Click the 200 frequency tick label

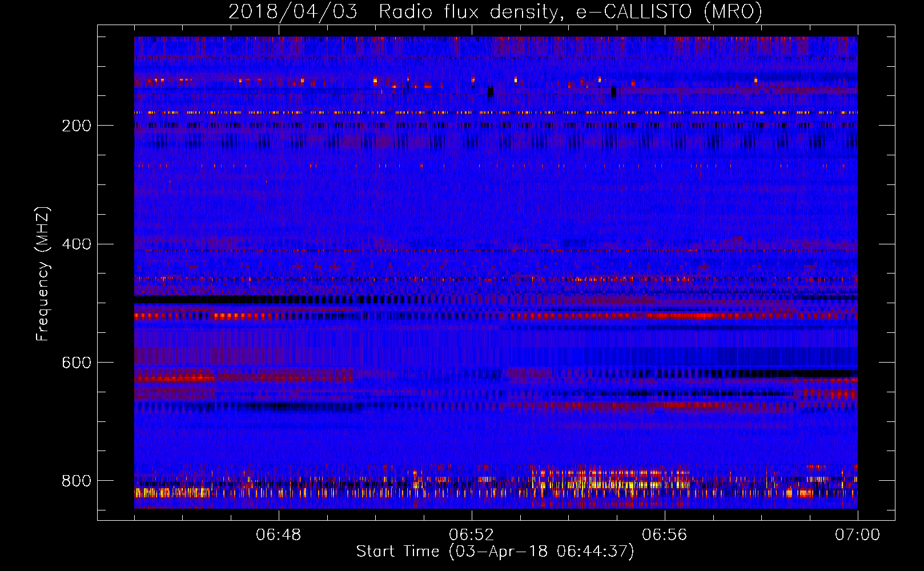(x=77, y=126)
